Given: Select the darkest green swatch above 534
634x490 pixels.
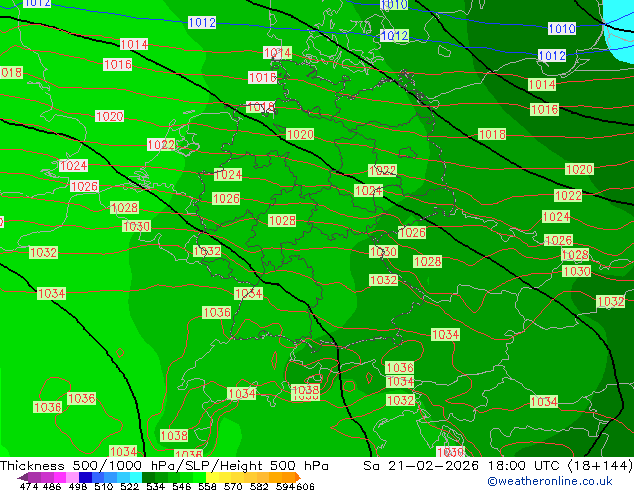Looking at the screenshot, I should (x=148, y=477).
